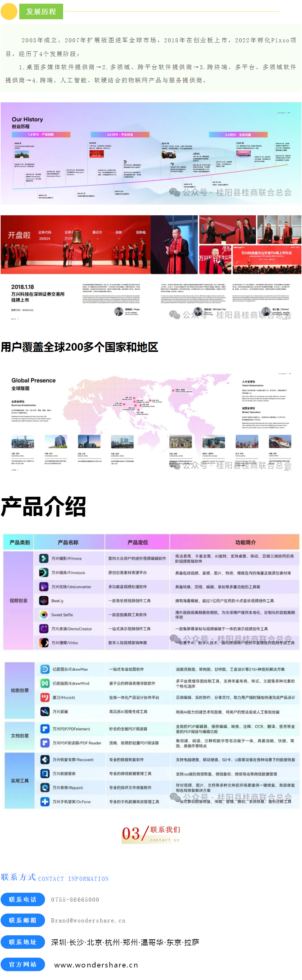Click the Brand@wondershare.cn email address
The image size is (302, 980).
pos(88,920)
